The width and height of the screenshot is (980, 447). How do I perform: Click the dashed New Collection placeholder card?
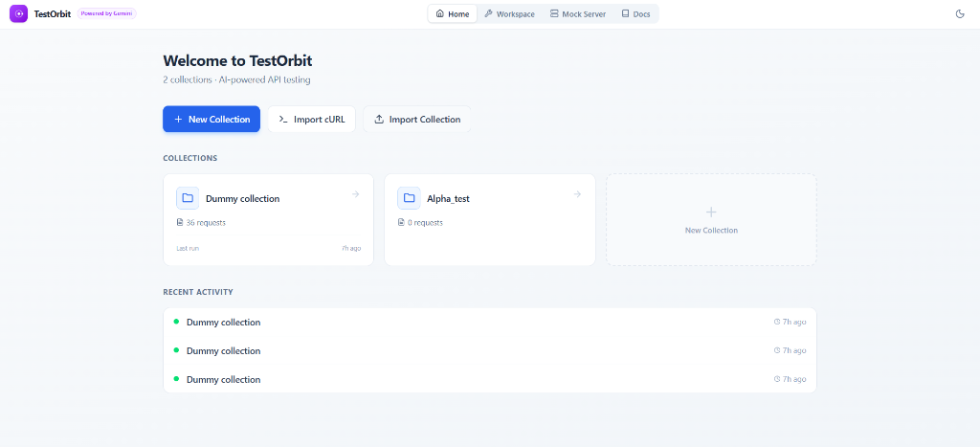coord(711,219)
